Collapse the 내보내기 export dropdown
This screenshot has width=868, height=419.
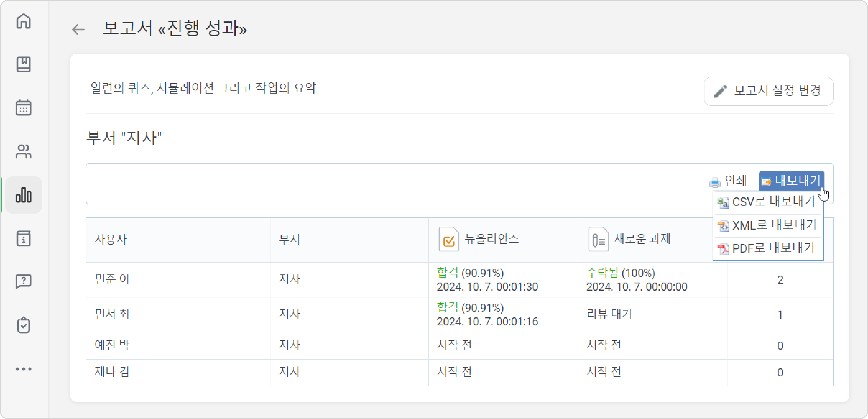point(791,181)
